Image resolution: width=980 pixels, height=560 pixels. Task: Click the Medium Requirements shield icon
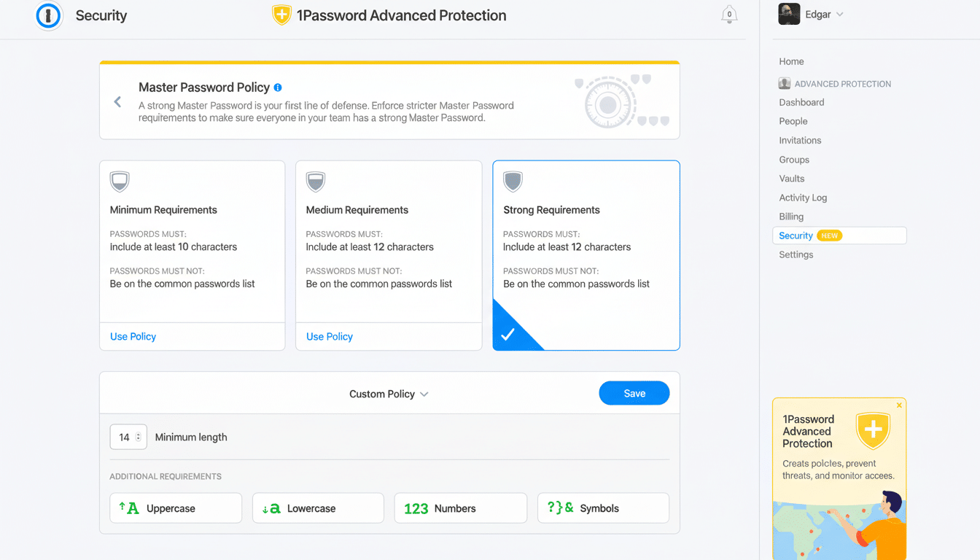pyautogui.click(x=316, y=182)
